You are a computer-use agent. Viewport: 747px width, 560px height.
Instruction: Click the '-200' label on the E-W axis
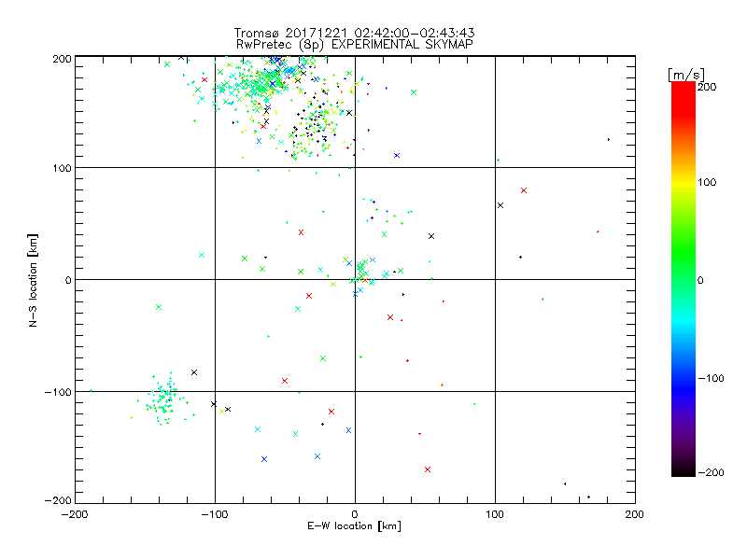pyautogui.click(x=75, y=514)
